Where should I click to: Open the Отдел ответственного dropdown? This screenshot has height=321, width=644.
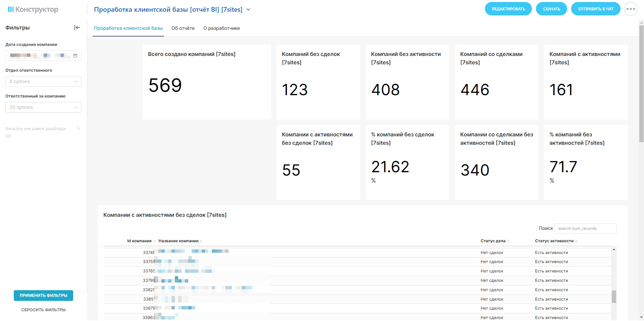click(x=43, y=81)
